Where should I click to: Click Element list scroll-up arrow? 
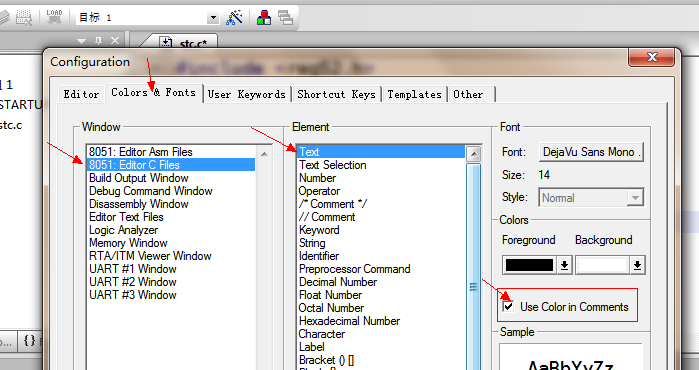[x=473, y=154]
